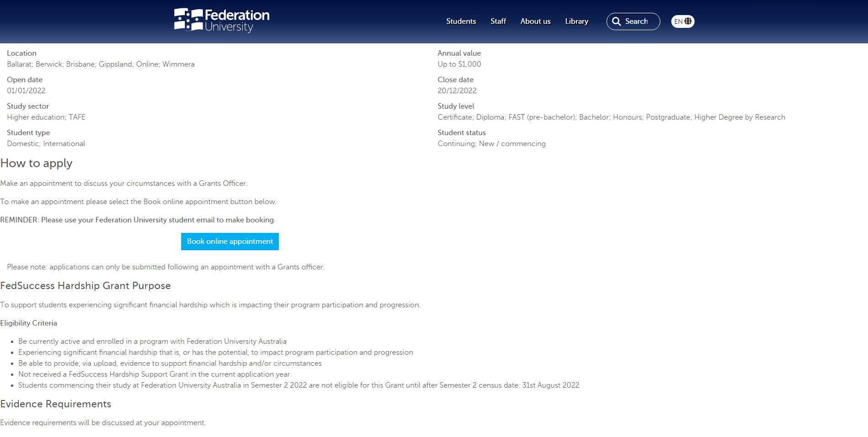Click the Eligibility Criteria label

pos(29,323)
